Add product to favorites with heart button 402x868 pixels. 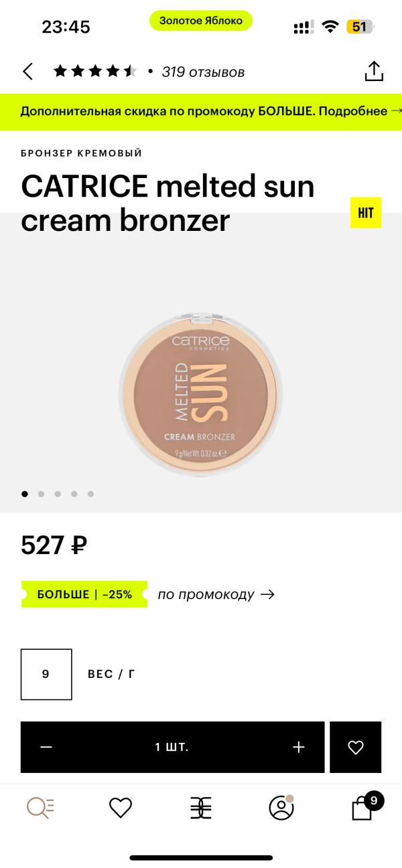(x=356, y=748)
